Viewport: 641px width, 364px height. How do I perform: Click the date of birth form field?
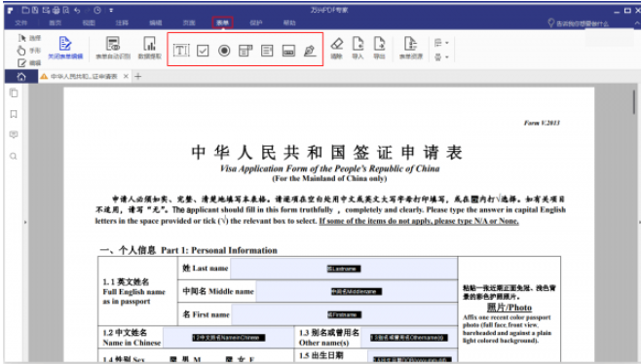(412, 356)
